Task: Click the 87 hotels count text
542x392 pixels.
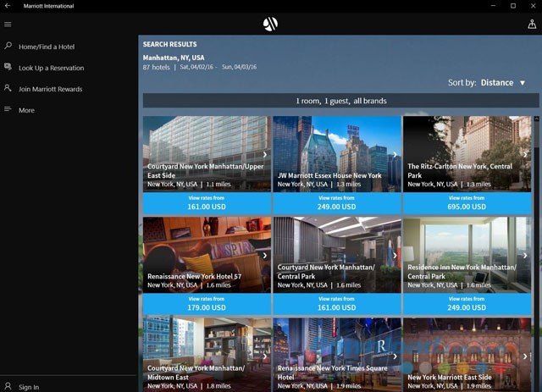Action: pos(156,67)
